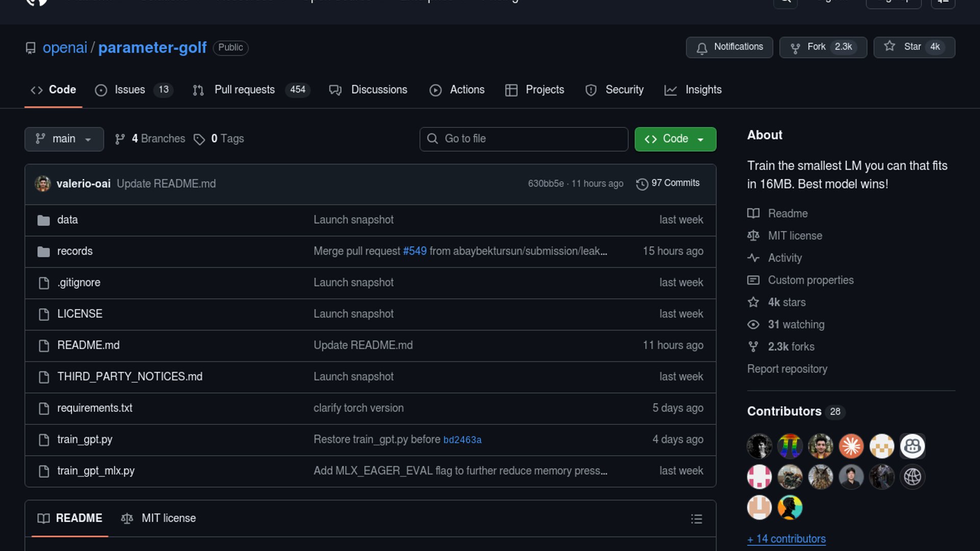Click the globe contributor avatar
This screenshot has width=980, height=551.
(912, 477)
